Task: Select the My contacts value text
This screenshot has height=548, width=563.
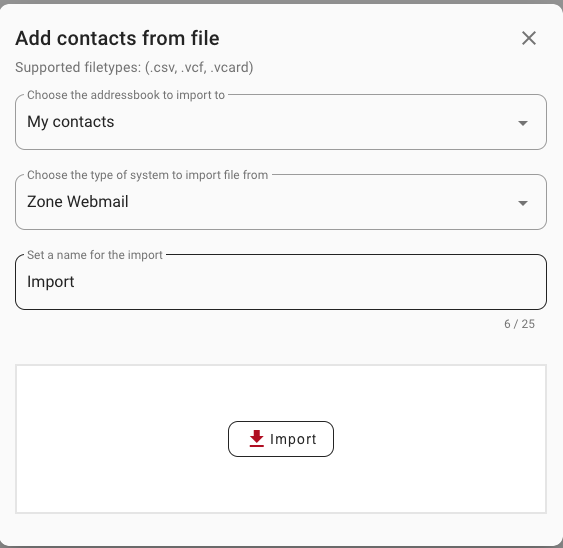Action: tap(71, 122)
